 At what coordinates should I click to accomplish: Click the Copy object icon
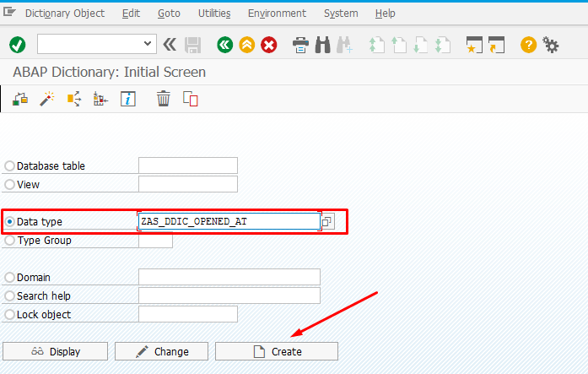(190, 100)
